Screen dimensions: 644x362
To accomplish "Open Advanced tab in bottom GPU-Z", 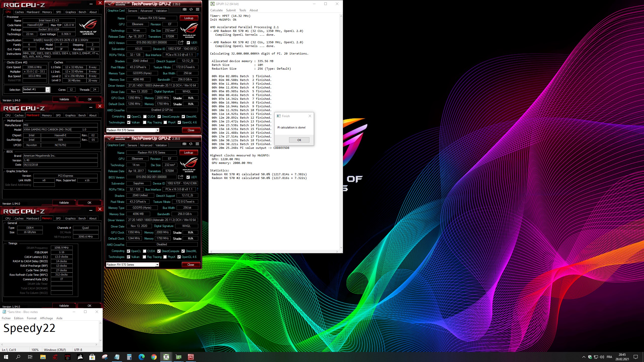I will point(146,145).
